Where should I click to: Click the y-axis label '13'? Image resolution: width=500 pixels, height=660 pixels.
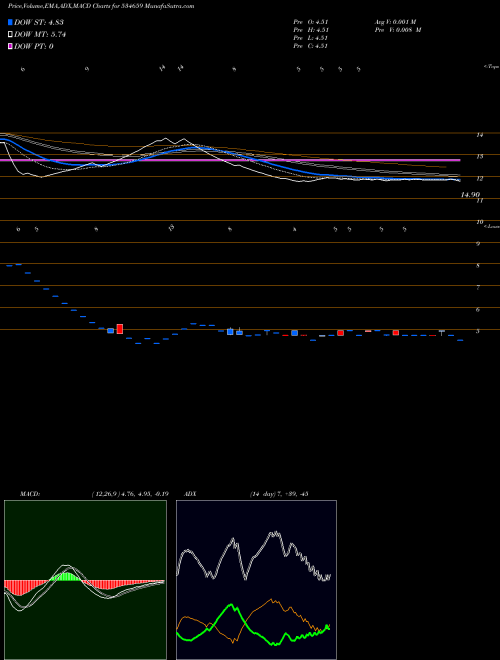[479, 157]
